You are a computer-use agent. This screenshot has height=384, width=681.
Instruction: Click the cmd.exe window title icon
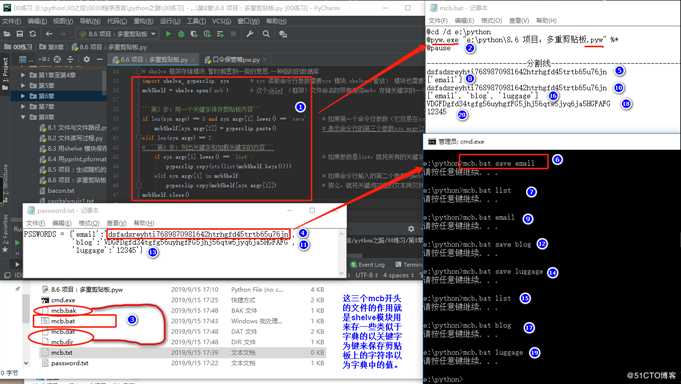pos(432,142)
